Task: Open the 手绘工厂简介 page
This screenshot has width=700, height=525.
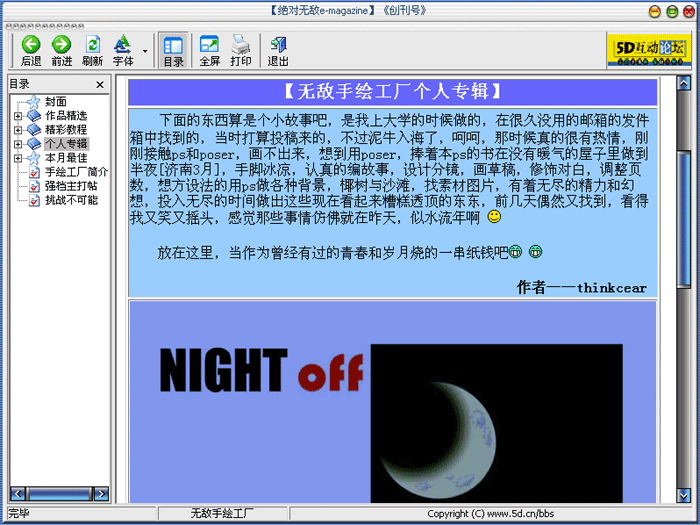Action: click(76, 172)
